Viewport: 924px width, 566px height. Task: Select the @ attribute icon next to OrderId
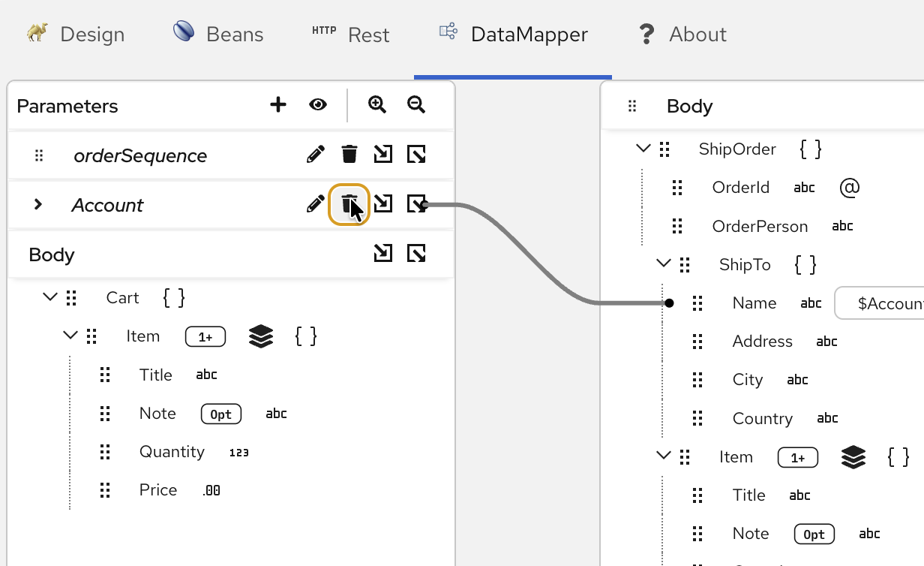(x=849, y=188)
